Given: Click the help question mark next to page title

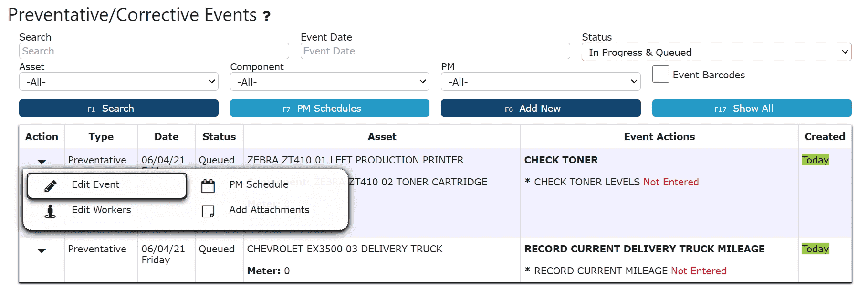Looking at the screenshot, I should pyautogui.click(x=267, y=17).
